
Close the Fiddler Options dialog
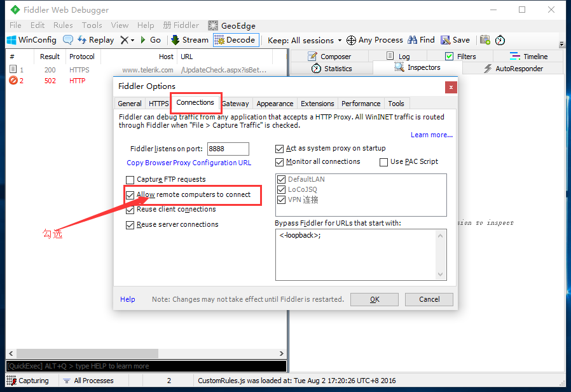pos(451,87)
